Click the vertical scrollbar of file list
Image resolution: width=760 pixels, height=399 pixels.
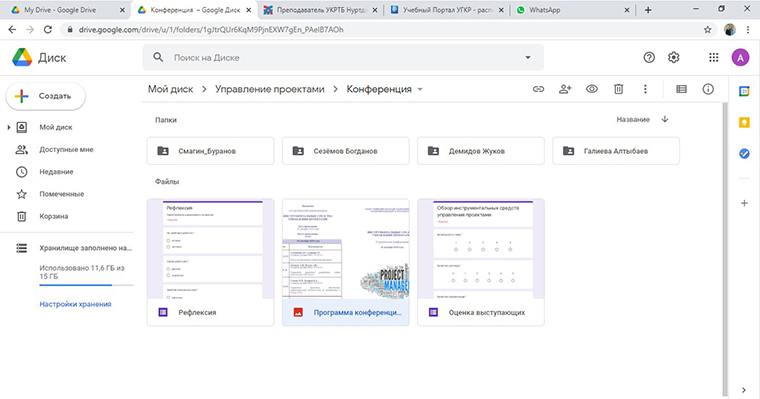point(725,249)
